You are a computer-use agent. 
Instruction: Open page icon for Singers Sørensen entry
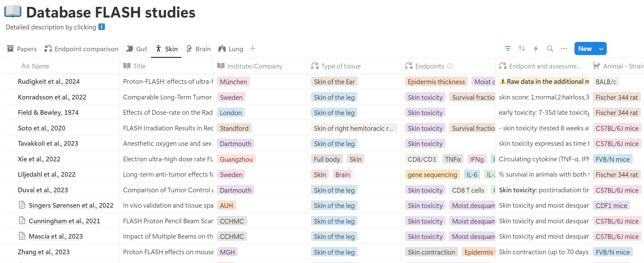(22, 205)
